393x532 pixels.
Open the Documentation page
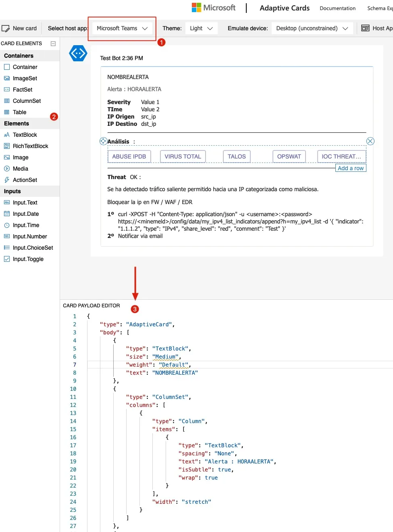click(337, 8)
